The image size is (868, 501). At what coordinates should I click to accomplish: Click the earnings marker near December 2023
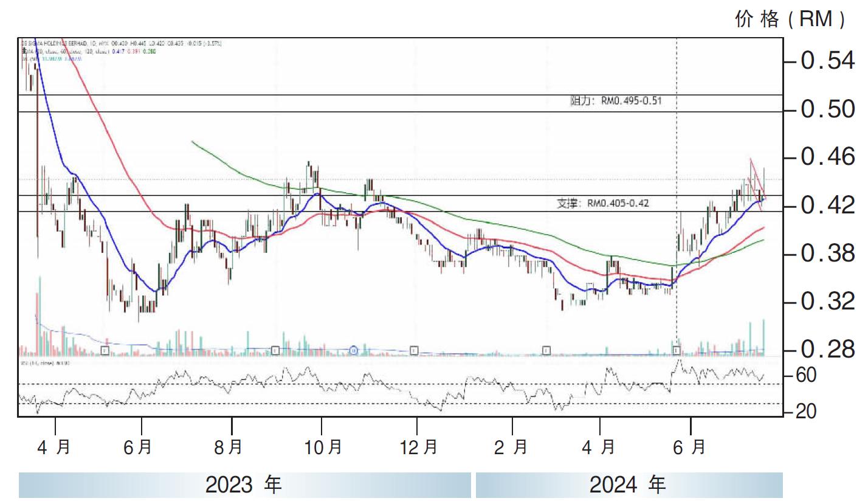coord(414,350)
